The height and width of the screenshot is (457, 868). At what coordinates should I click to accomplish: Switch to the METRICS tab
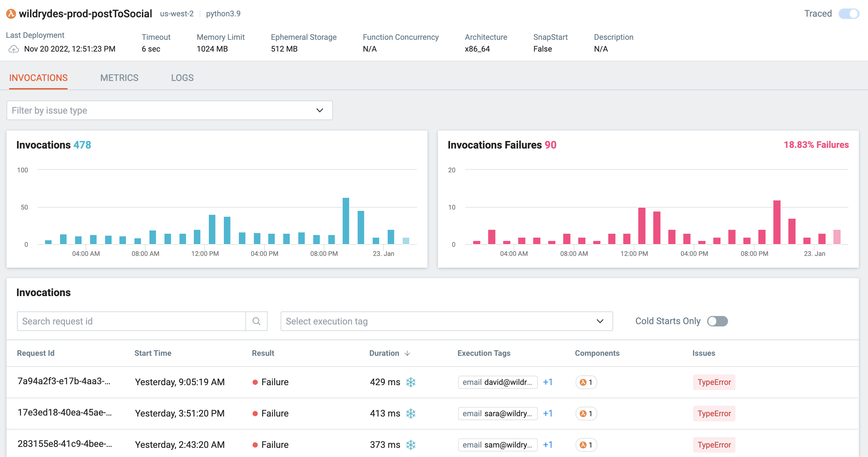(119, 78)
